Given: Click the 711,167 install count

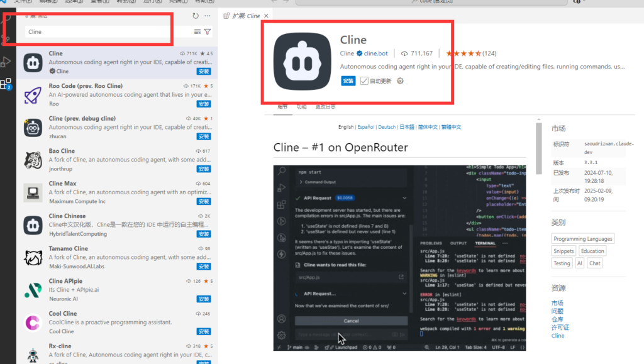Looking at the screenshot, I should pyautogui.click(x=417, y=53).
